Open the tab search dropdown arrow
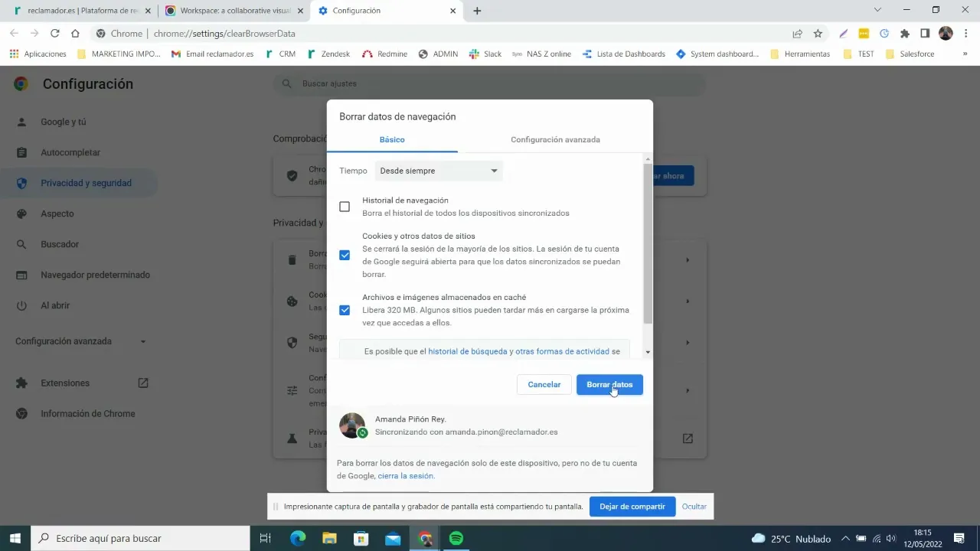The height and width of the screenshot is (551, 980). 877,10
